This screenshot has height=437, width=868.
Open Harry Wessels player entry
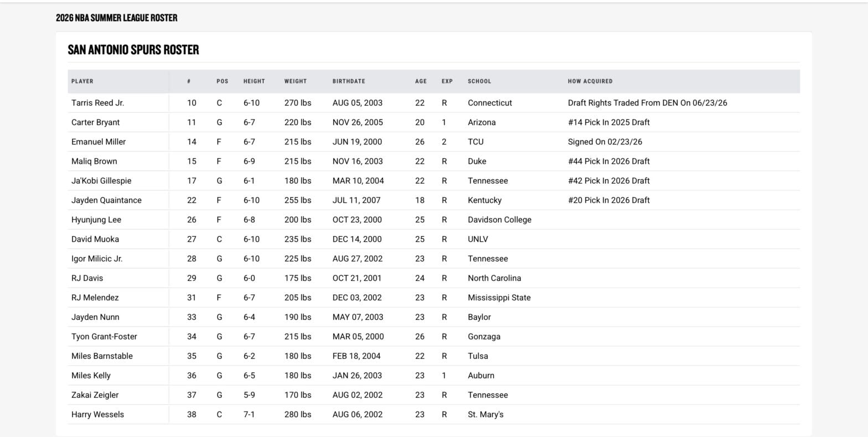(97, 414)
